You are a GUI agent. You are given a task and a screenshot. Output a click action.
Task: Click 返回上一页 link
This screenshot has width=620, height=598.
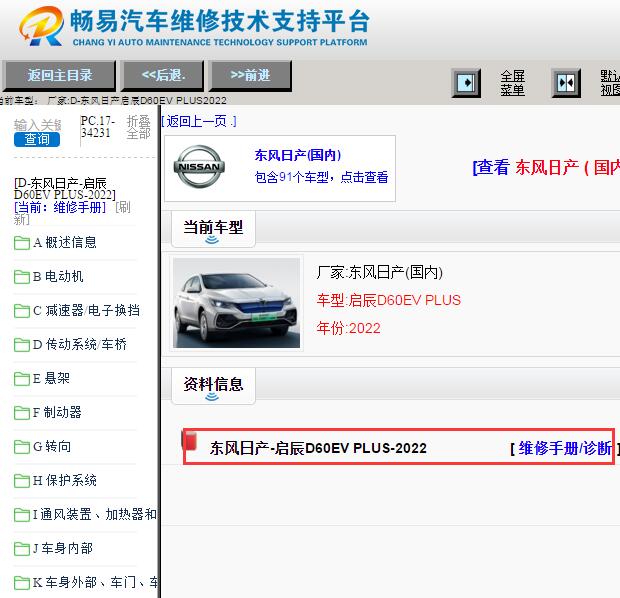[x=199, y=121]
